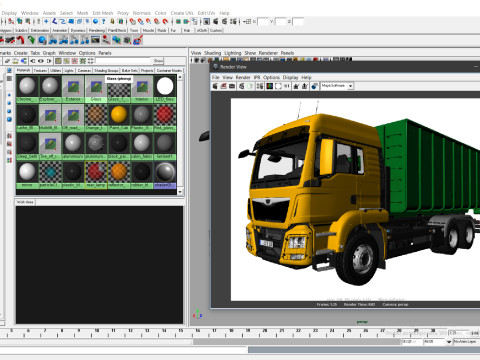Click Hypershade input and output connections icon
The width and height of the screenshot is (480, 360).
(41, 61)
